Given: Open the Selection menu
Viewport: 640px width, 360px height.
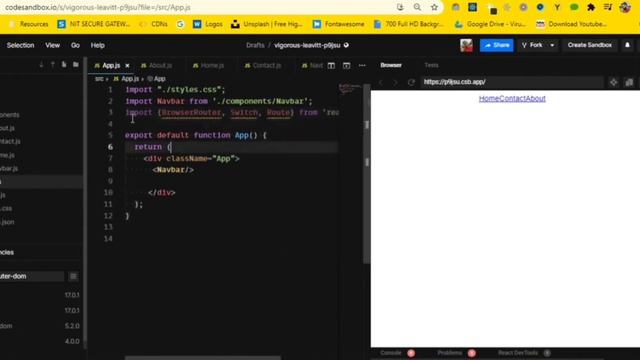Looking at the screenshot, I should pyautogui.click(x=20, y=45).
